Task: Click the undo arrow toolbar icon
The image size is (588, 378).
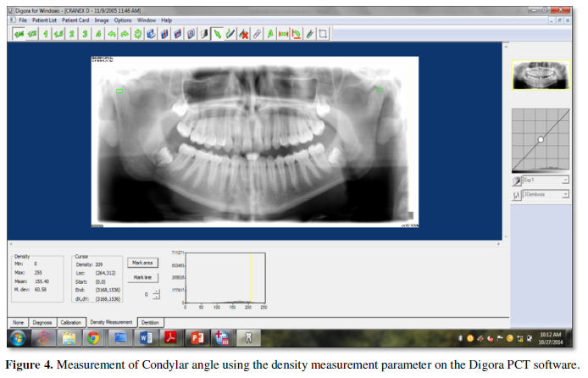Action: point(112,34)
